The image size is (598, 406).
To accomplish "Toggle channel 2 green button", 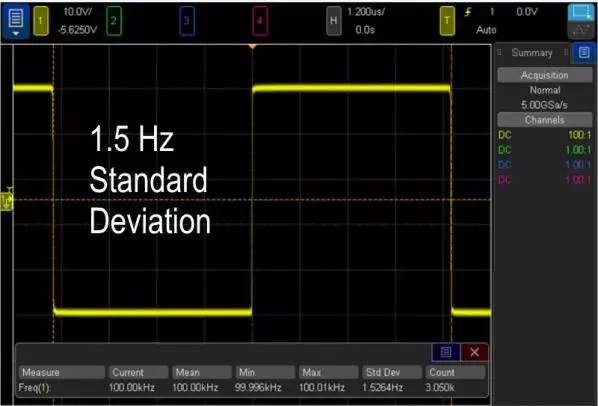I will coord(114,21).
